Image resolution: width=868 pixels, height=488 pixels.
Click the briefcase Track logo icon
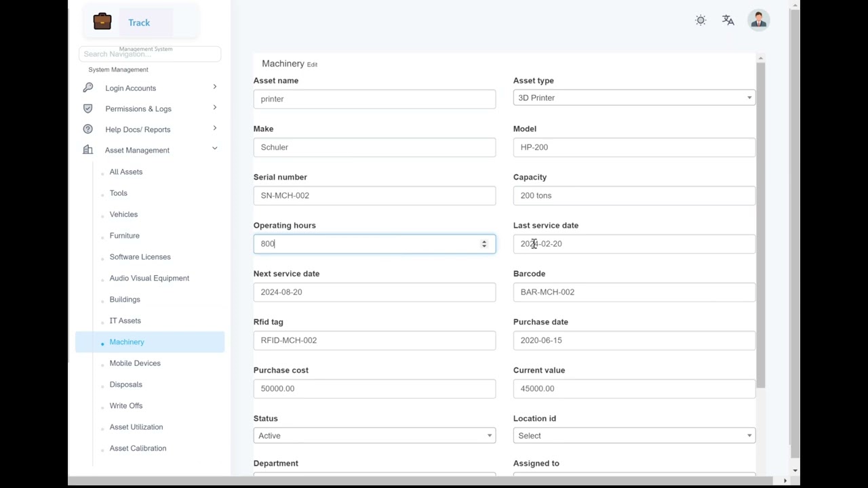click(x=102, y=22)
